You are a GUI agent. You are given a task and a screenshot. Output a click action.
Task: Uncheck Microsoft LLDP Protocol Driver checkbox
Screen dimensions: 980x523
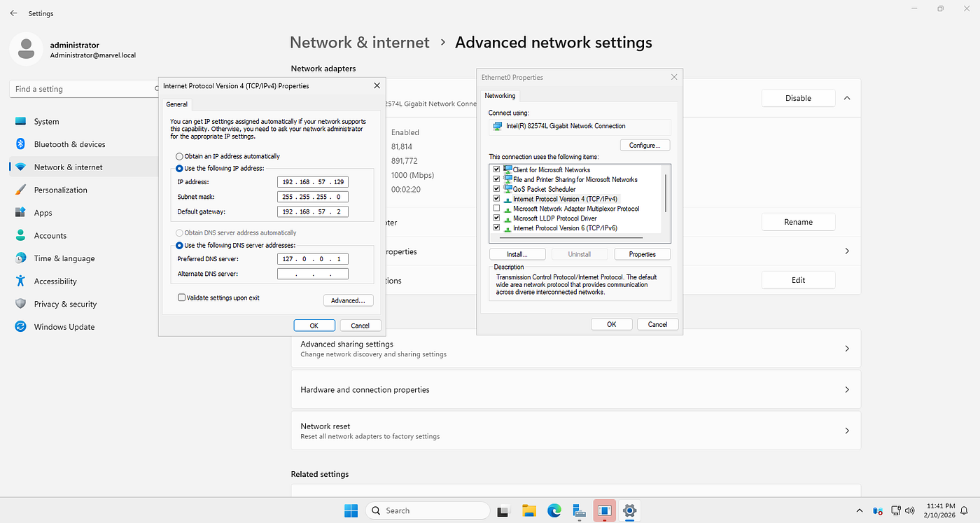pos(497,218)
